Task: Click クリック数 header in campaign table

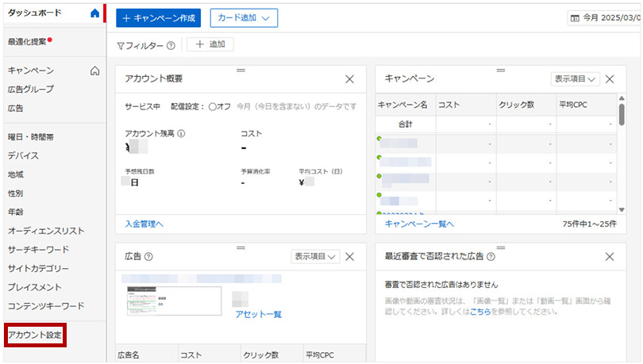Action: (516, 105)
